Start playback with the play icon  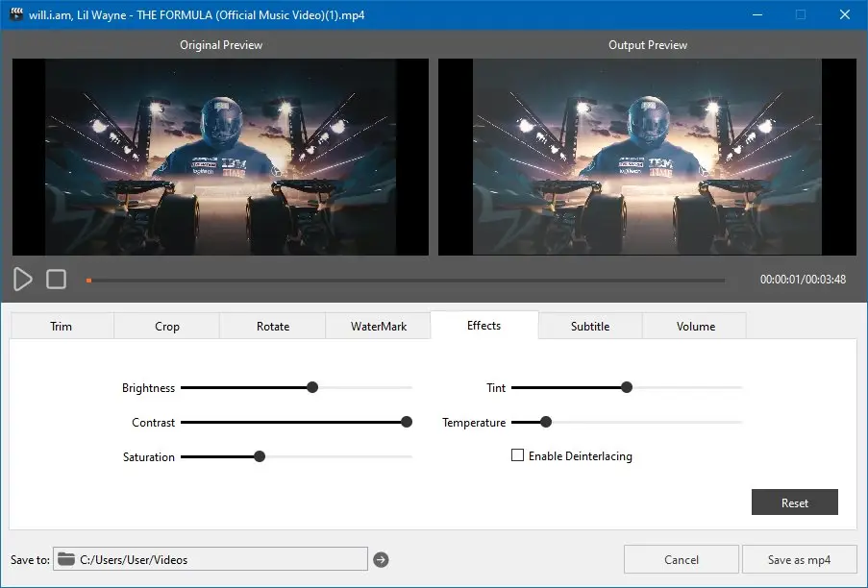pyautogui.click(x=23, y=280)
